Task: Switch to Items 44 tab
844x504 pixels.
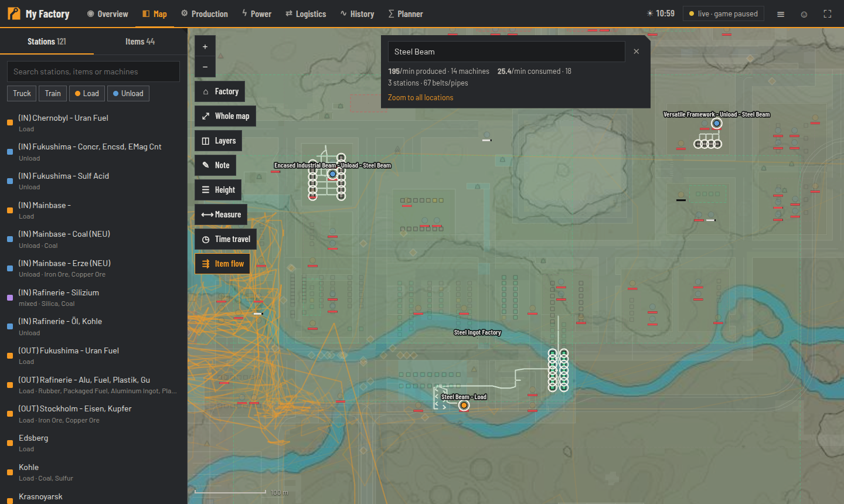Action: pyautogui.click(x=140, y=42)
